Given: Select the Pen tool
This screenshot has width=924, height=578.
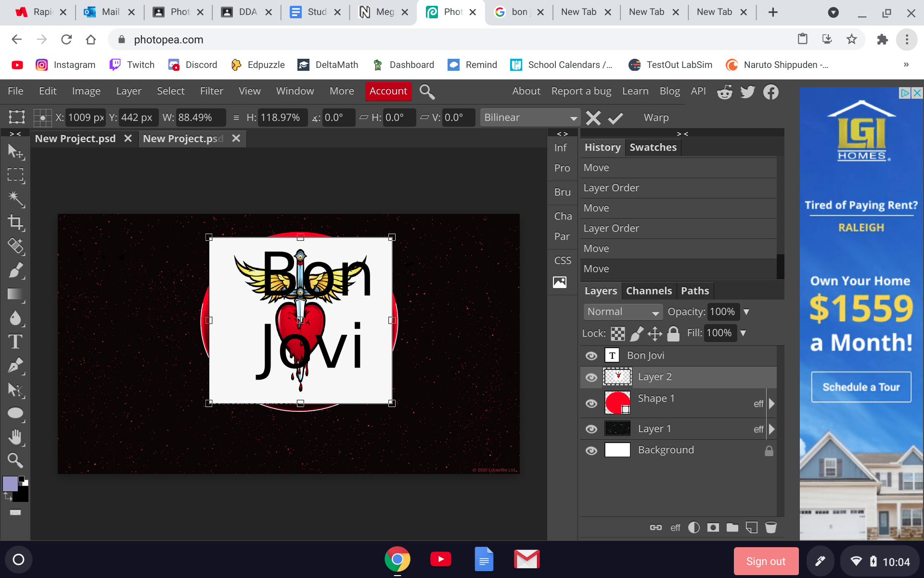Looking at the screenshot, I should (x=15, y=366).
